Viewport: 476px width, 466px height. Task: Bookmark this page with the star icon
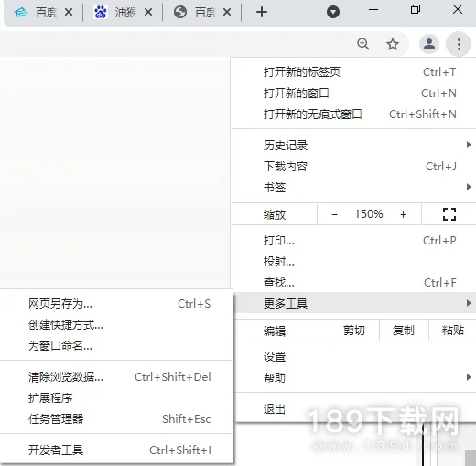click(393, 45)
